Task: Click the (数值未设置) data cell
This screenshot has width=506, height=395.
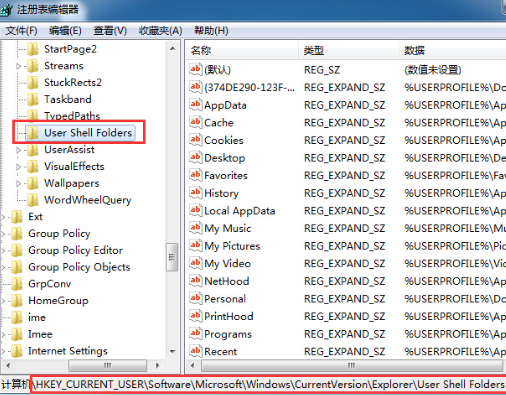Action: [x=433, y=70]
